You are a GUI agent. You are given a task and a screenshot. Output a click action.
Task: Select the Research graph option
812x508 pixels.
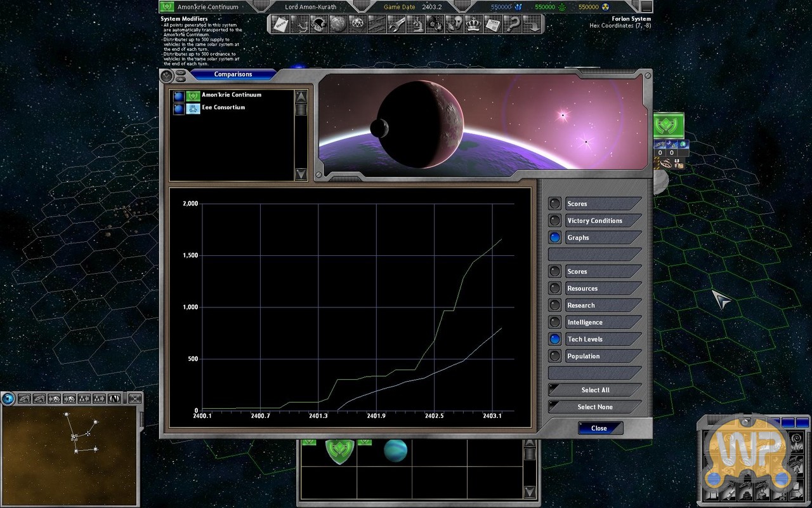click(x=555, y=305)
